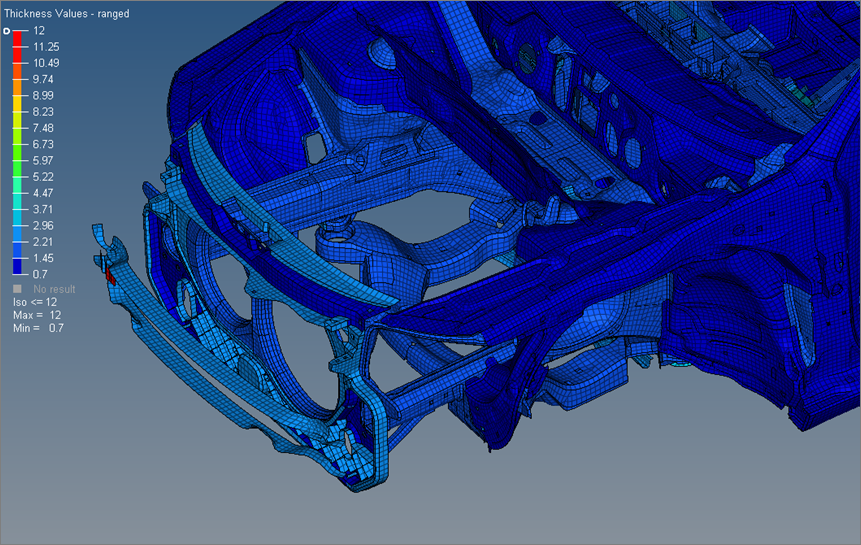Viewport: 861px width, 545px height.
Task: Click the 'Thickness Values - ranged' legend title
Action: coord(66,14)
